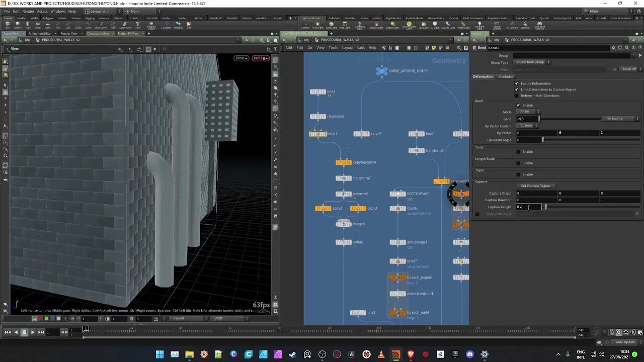
Task: Switch to the Attributes tab
Action: pyautogui.click(x=506, y=77)
